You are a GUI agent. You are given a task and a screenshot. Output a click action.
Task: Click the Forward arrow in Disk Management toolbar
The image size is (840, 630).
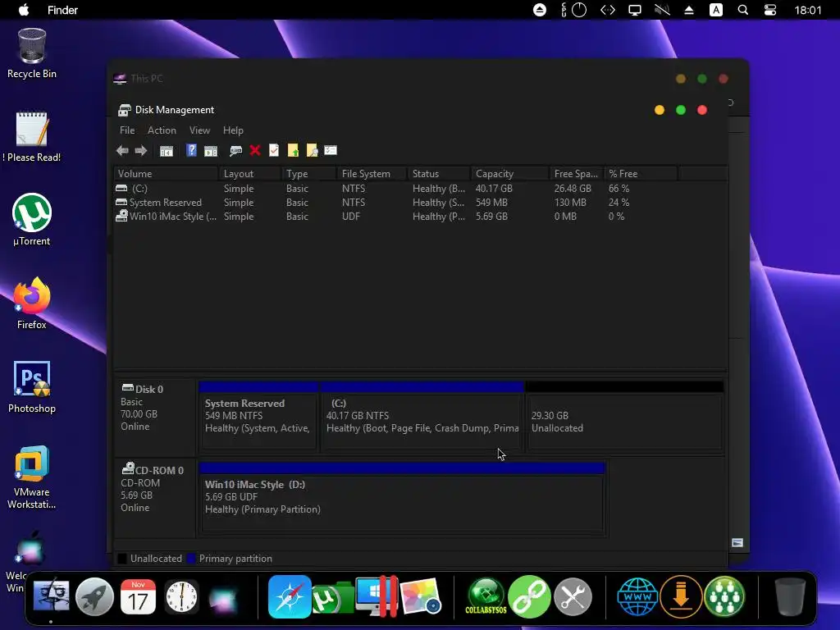[141, 151]
